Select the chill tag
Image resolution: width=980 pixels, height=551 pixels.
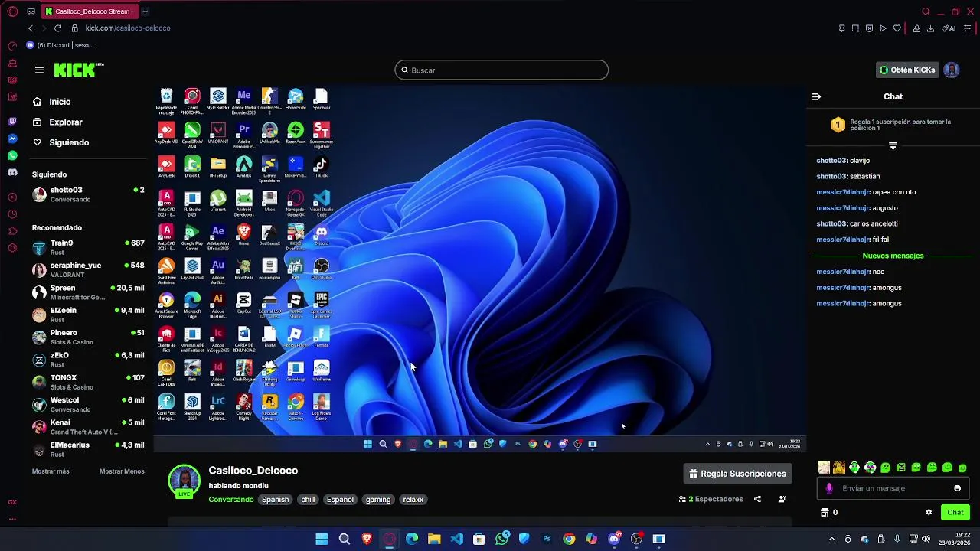click(x=308, y=500)
